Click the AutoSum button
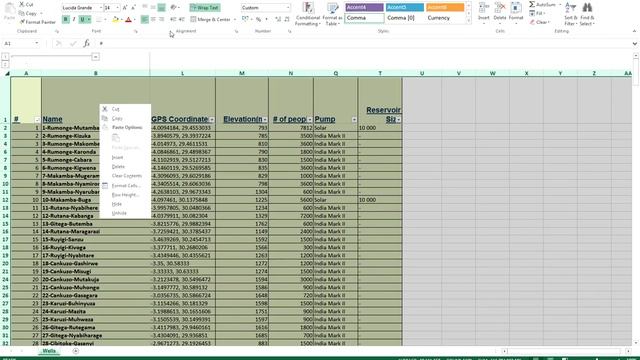This screenshot has height=360, width=640. tap(543, 4)
